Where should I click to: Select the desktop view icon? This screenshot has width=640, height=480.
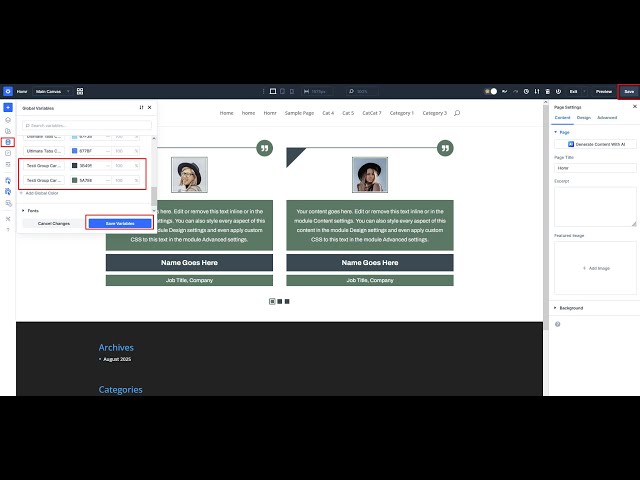(x=273, y=91)
